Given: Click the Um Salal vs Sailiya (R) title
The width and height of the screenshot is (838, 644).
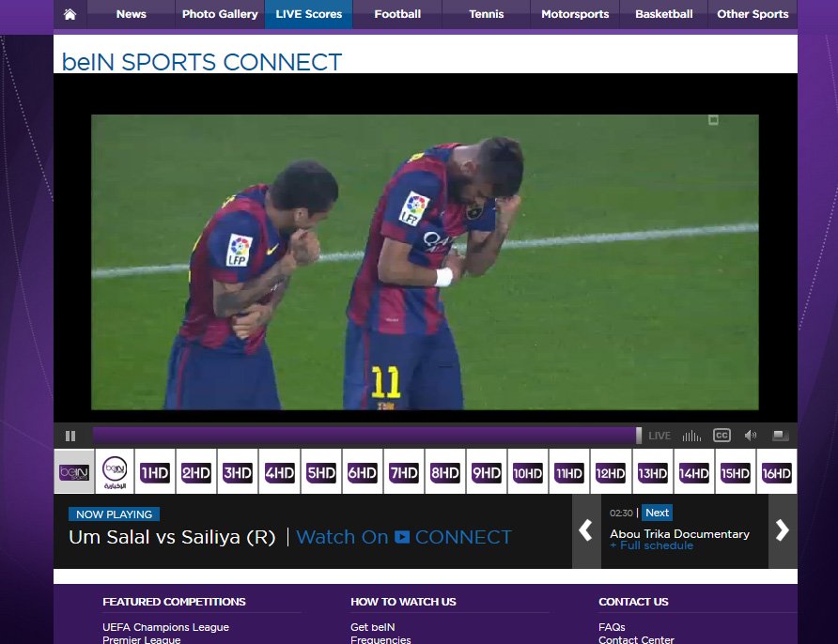Looking at the screenshot, I should (x=172, y=537).
